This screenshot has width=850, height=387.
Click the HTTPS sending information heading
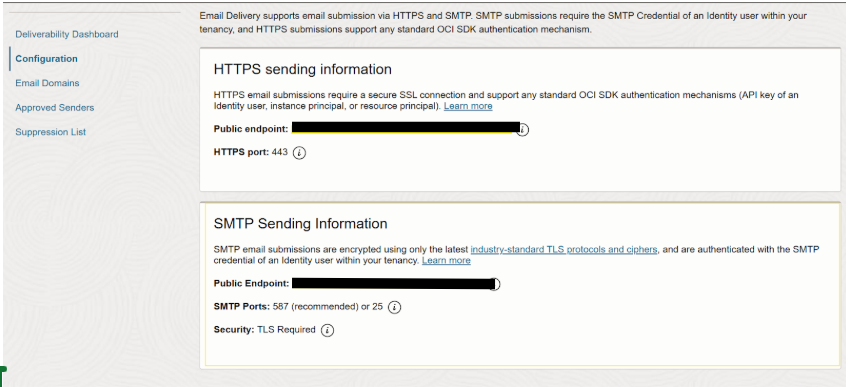302,69
